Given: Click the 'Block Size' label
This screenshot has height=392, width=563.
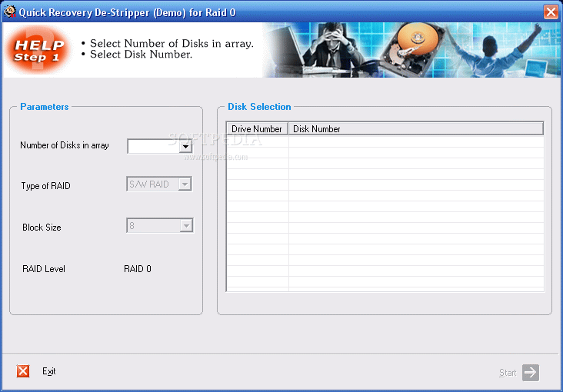Looking at the screenshot, I should tap(42, 228).
